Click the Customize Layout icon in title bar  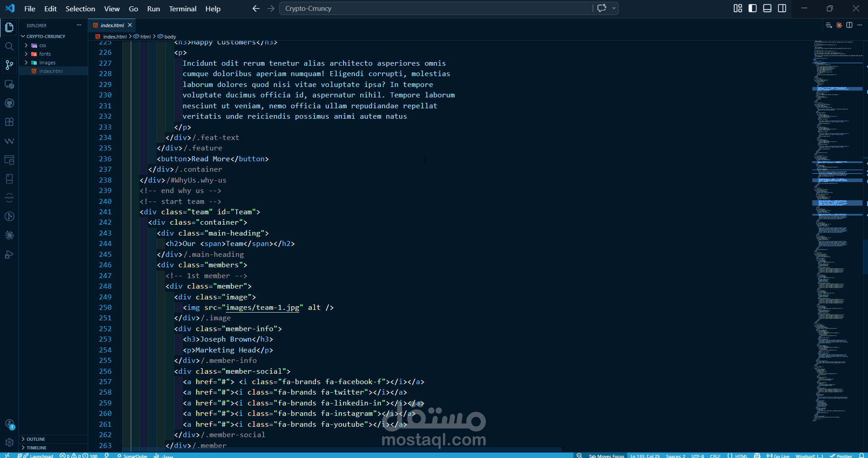[x=738, y=8]
